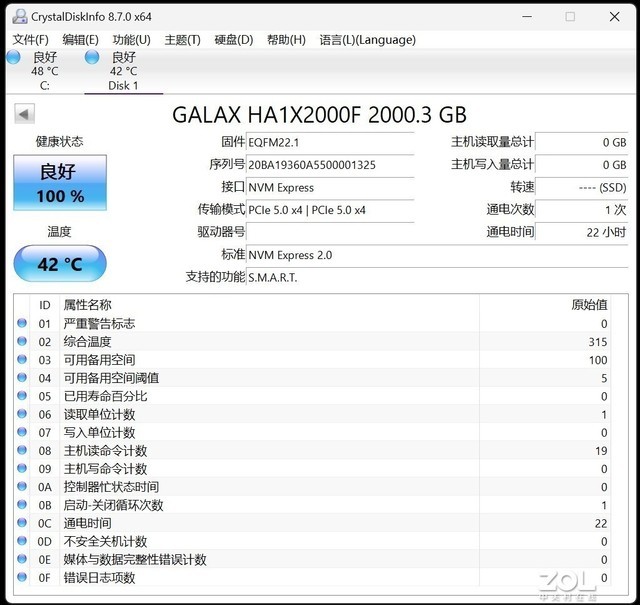Open the 主题(T) menu

(182, 39)
